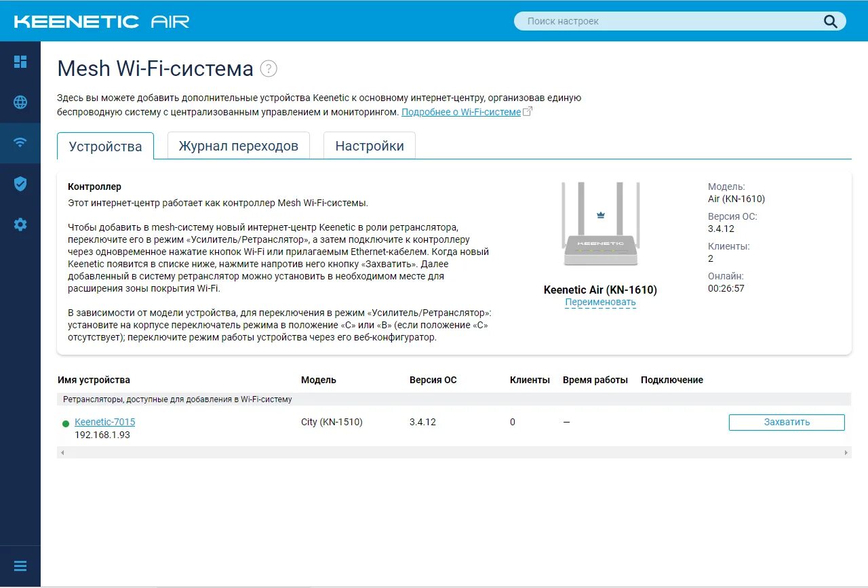This screenshot has height=588, width=868.
Task: Click the Имя устройства column header
Action: (94, 380)
